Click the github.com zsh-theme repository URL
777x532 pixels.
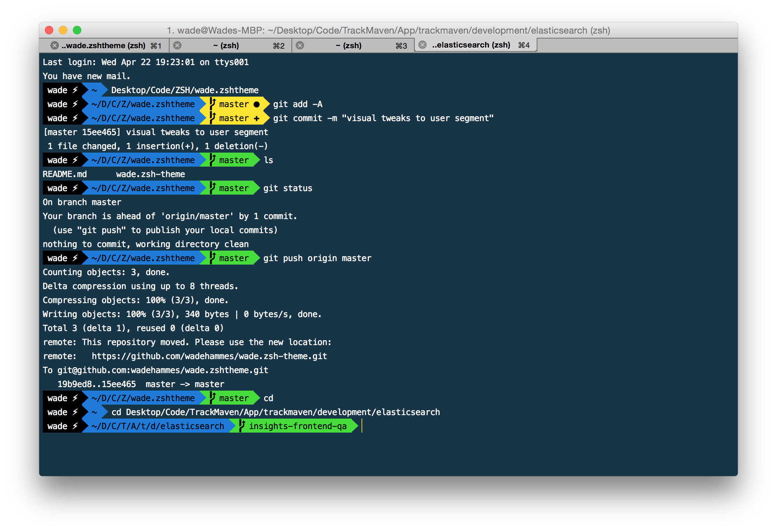[x=209, y=356]
